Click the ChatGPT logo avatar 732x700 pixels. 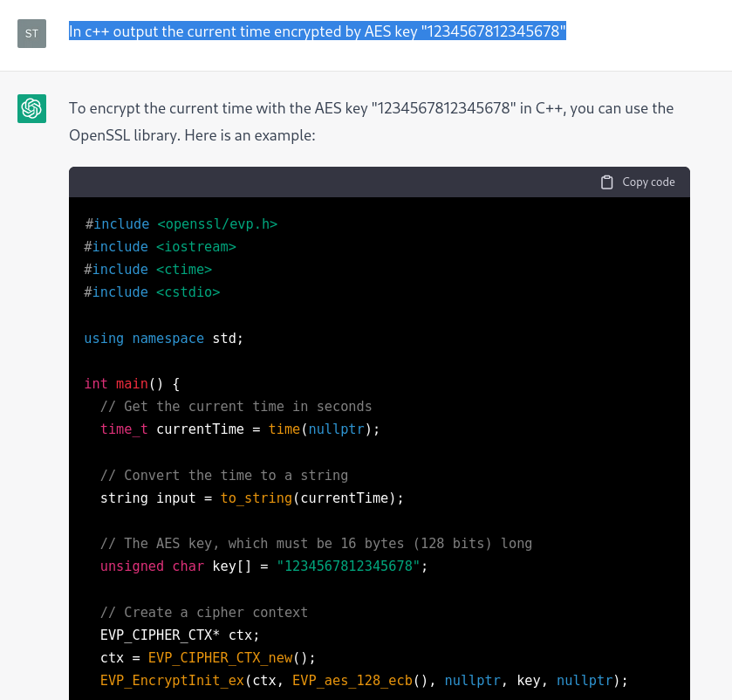(31, 109)
